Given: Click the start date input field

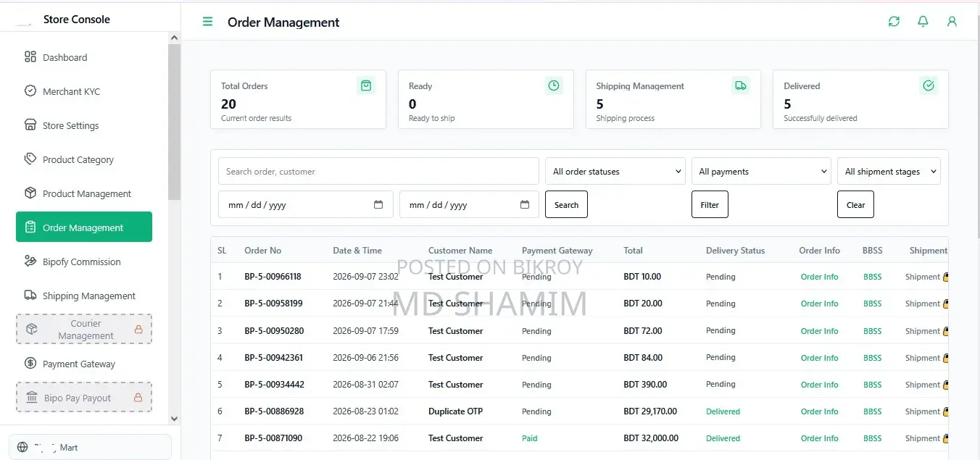Looking at the screenshot, I should click(306, 204).
